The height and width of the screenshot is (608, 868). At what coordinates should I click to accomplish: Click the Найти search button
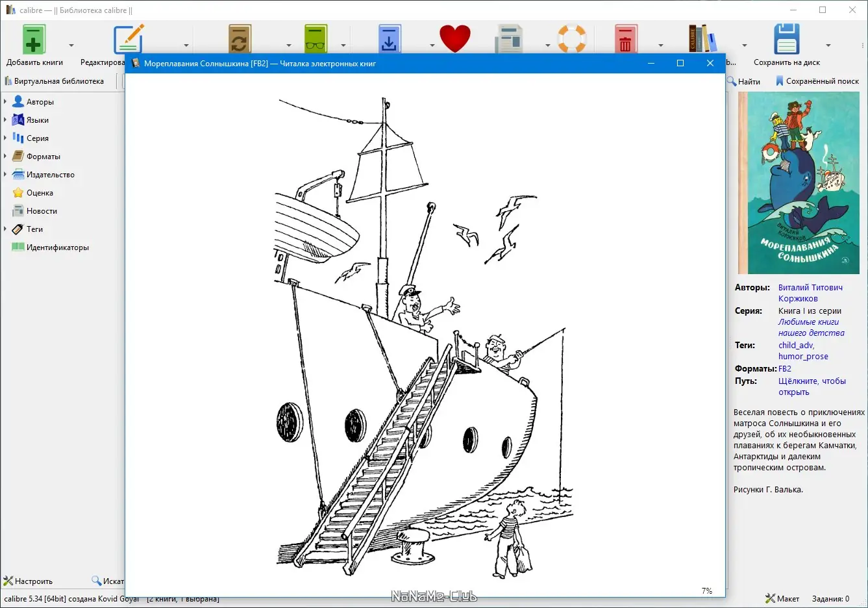744,81
